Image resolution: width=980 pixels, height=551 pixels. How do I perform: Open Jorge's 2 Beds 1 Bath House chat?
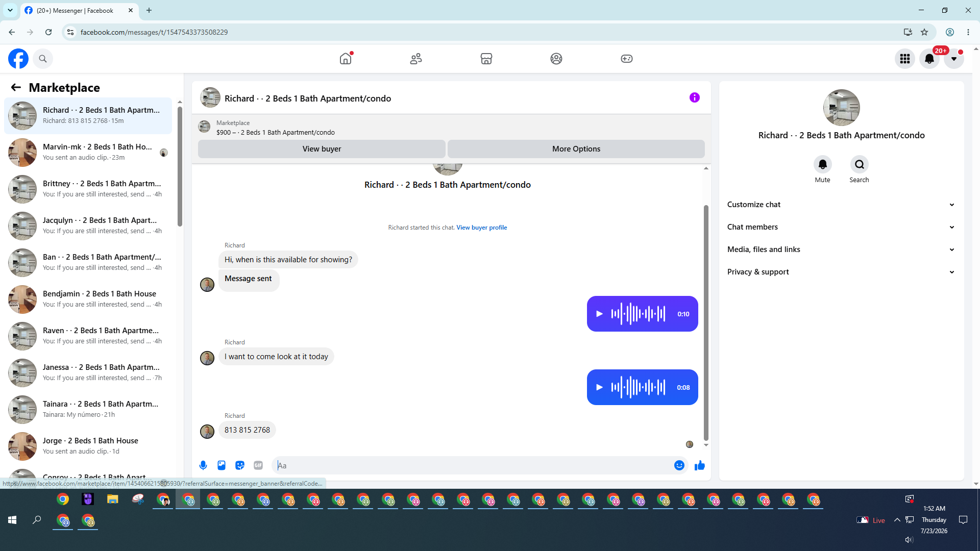coord(88,446)
